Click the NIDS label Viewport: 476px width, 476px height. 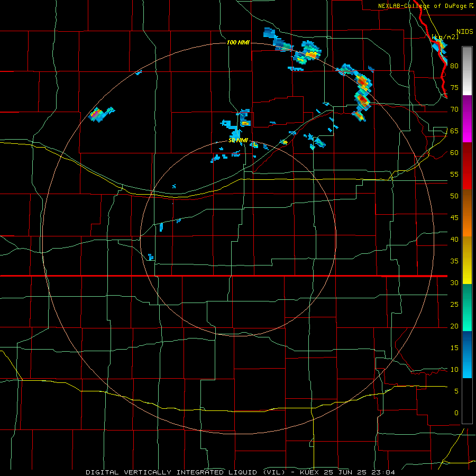pos(464,32)
